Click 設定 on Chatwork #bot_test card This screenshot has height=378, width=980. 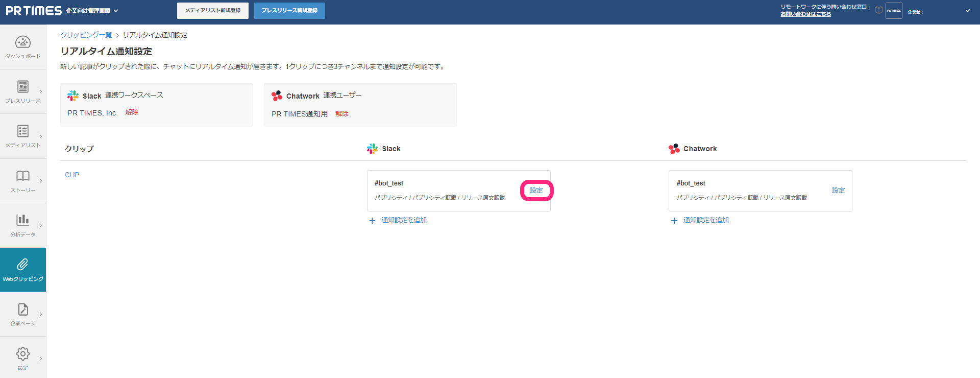(838, 190)
